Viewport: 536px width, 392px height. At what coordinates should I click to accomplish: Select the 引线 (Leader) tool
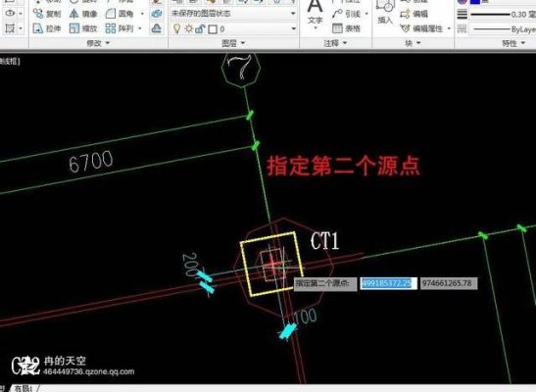[x=346, y=14]
